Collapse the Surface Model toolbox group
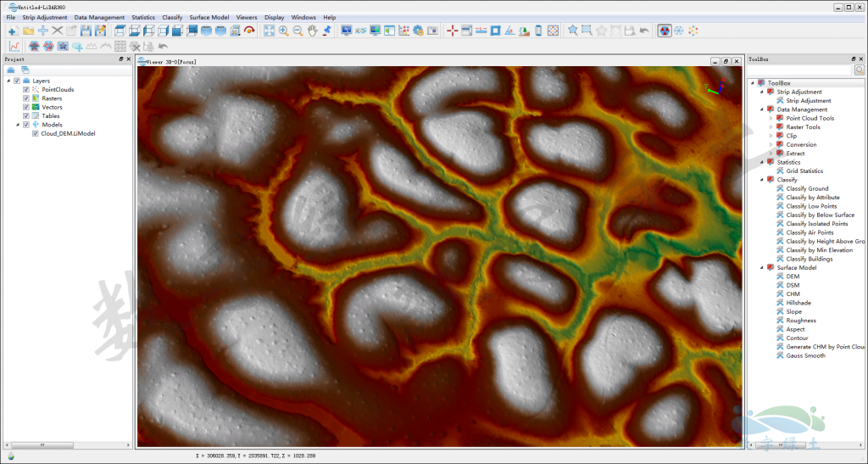The image size is (868, 464). point(761,268)
